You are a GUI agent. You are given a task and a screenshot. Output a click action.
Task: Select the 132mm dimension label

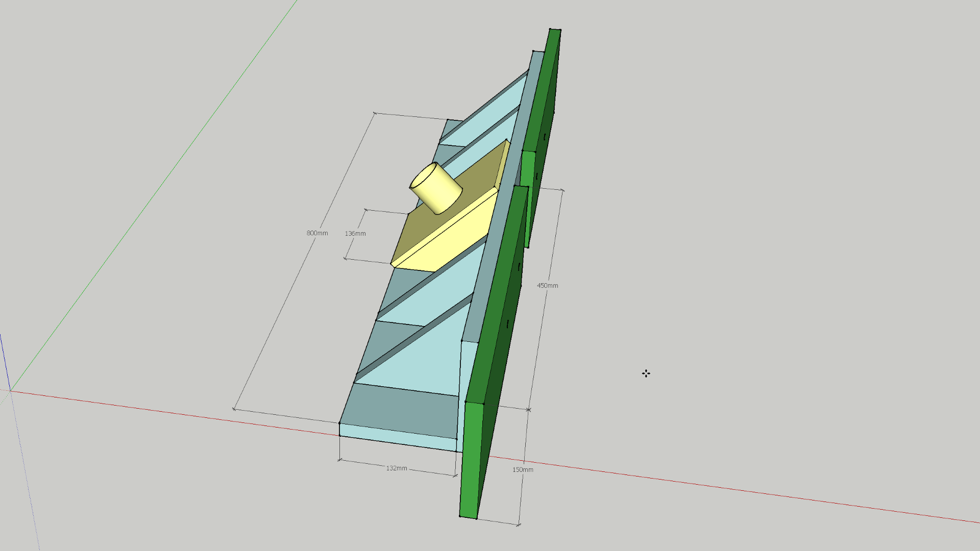(397, 468)
